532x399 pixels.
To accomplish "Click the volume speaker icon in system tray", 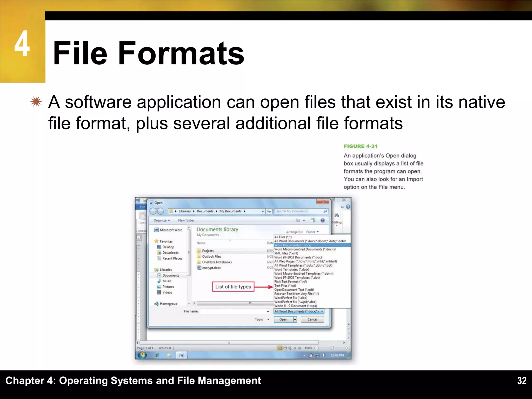I will click(324, 355).
